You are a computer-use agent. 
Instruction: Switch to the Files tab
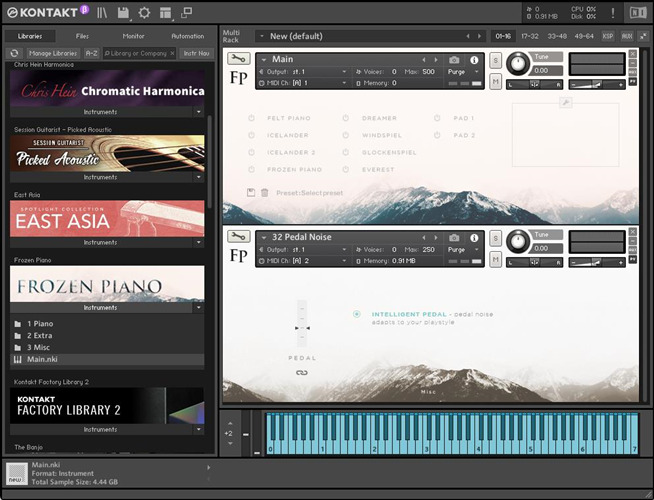click(x=82, y=36)
